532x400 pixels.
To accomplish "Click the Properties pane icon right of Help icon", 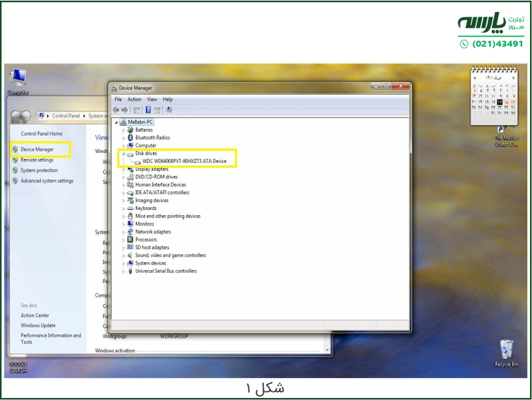I will pos(157,110).
